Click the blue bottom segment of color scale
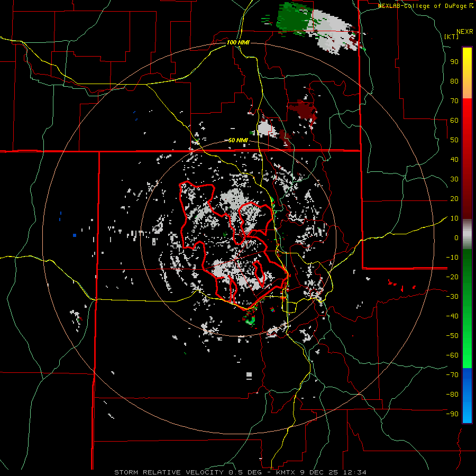Image resolution: width=476 pixels, height=476 pixels. click(467, 396)
